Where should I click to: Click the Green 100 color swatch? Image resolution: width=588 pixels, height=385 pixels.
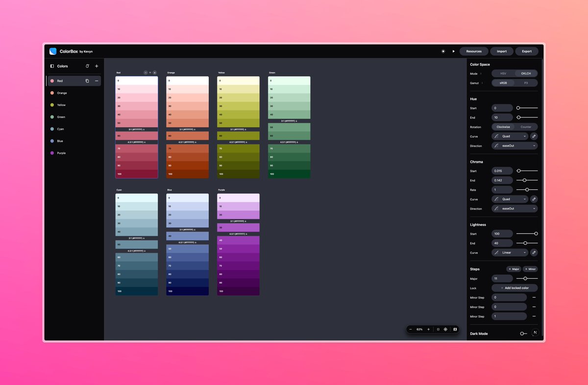[x=289, y=174]
